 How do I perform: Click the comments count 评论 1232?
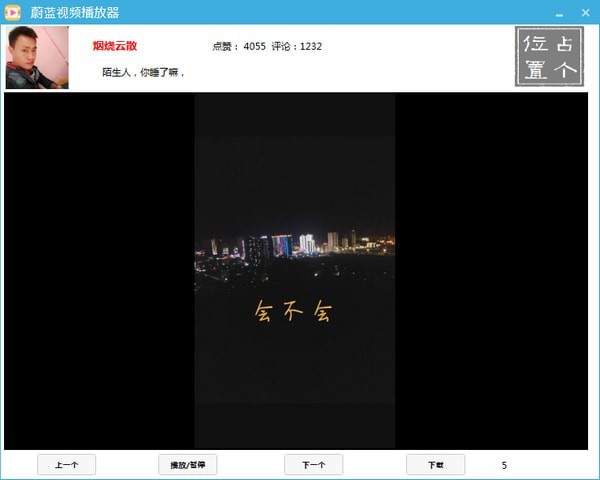tap(296, 46)
